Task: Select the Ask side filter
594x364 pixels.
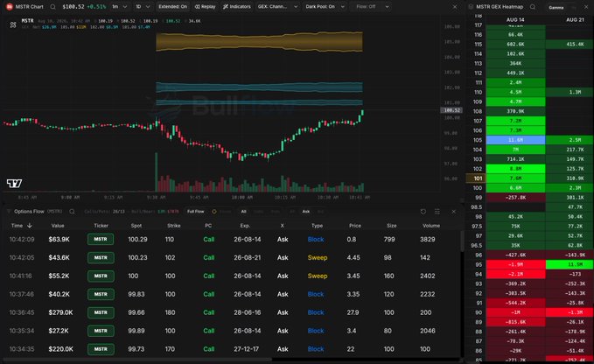Action: pos(306,212)
